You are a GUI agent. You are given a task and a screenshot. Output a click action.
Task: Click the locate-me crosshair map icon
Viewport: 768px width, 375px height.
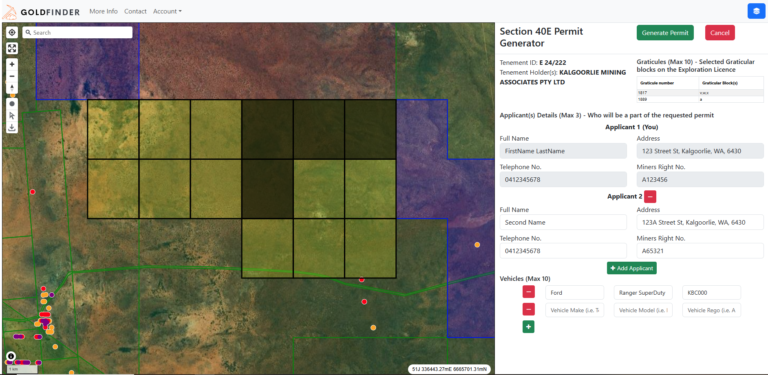tap(12, 32)
